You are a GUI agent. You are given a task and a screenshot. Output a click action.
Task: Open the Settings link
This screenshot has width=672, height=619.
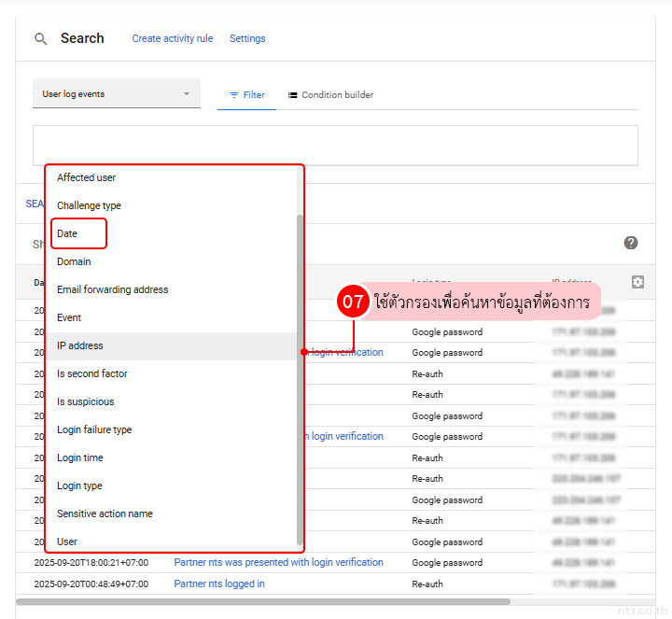coord(247,39)
